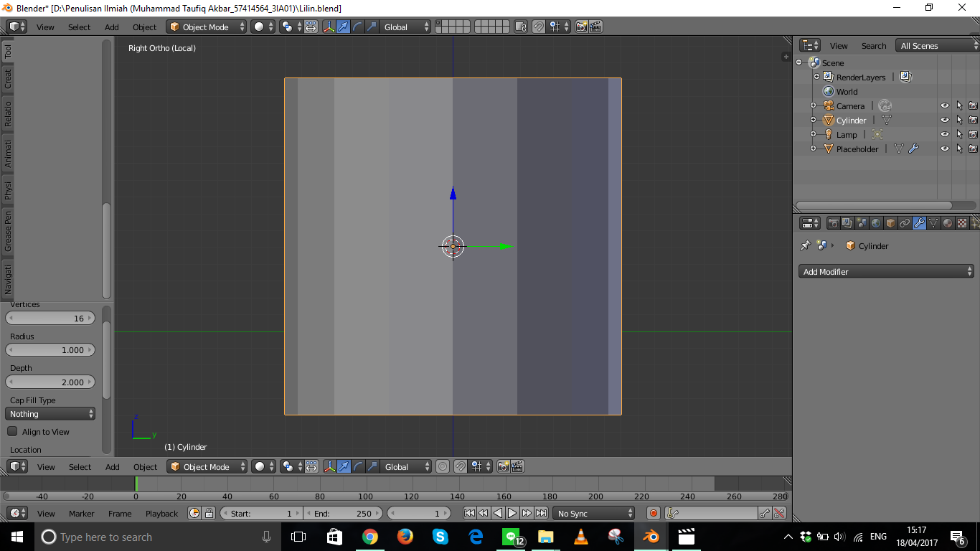Open the Select menu in top 3D header
This screenshot has height=551, width=980.
tap(80, 27)
